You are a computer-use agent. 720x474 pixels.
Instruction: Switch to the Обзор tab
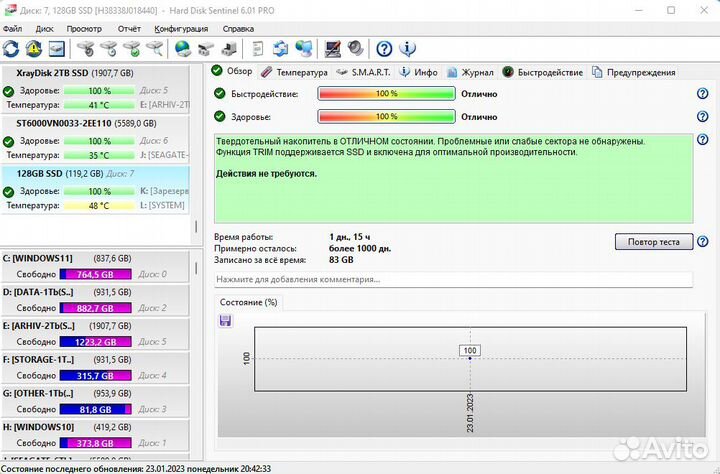(232, 72)
